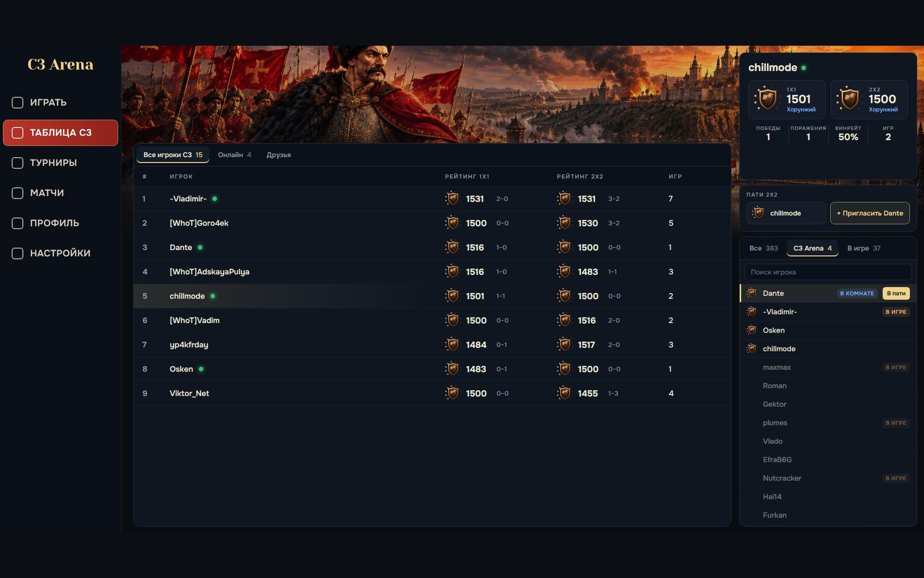The height and width of the screenshot is (578, 924).
Task: Show the Все 383 players tab
Action: 764,248
